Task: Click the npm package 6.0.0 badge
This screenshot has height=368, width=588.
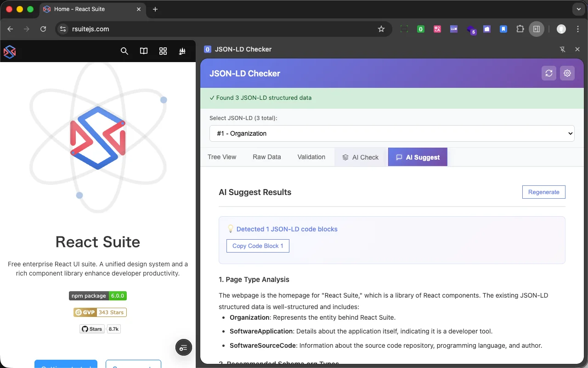Action: pyautogui.click(x=98, y=296)
